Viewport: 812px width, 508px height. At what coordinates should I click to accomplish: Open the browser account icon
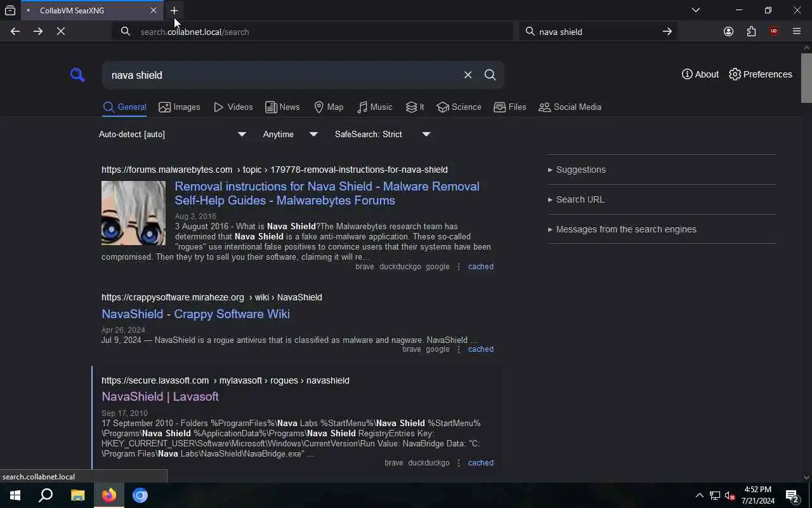[x=728, y=31]
